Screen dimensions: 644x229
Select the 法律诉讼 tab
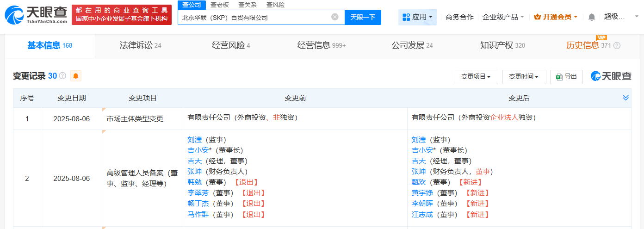click(140, 46)
